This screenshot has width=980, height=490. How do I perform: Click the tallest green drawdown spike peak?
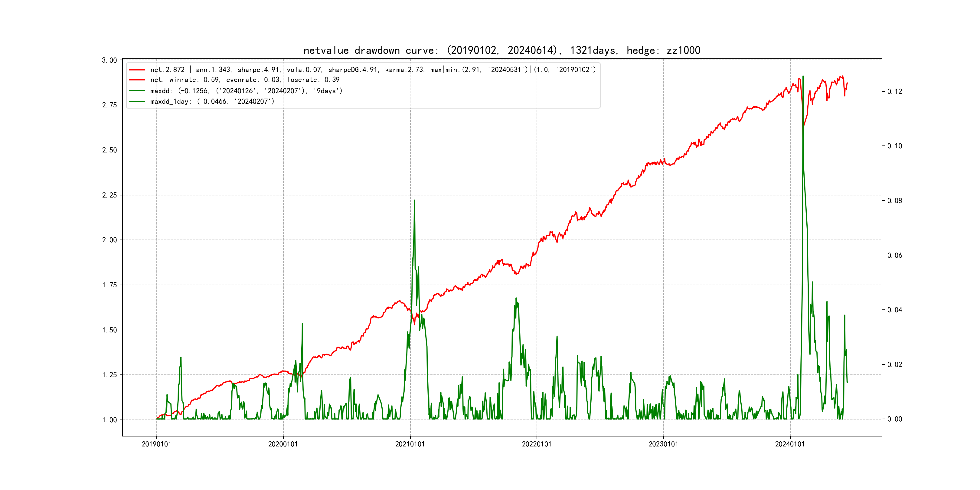click(803, 77)
